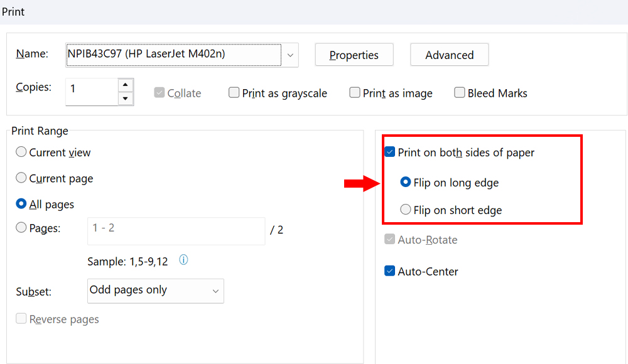Viewport: 628px width, 364px height.
Task: Enable Print as grayscale
Action: point(234,92)
